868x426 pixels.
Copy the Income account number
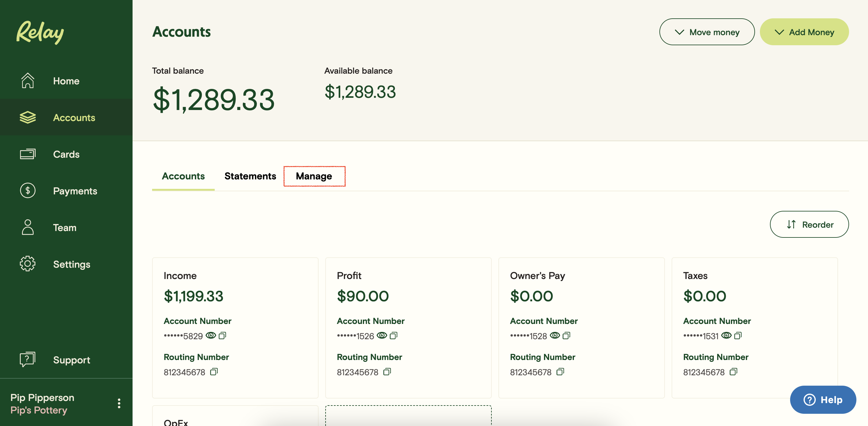(x=222, y=336)
